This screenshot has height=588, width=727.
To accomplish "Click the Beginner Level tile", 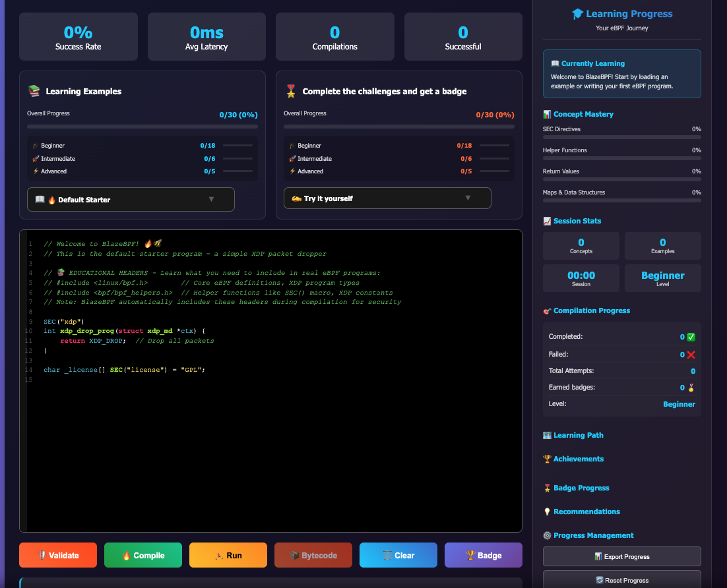I will click(662, 278).
